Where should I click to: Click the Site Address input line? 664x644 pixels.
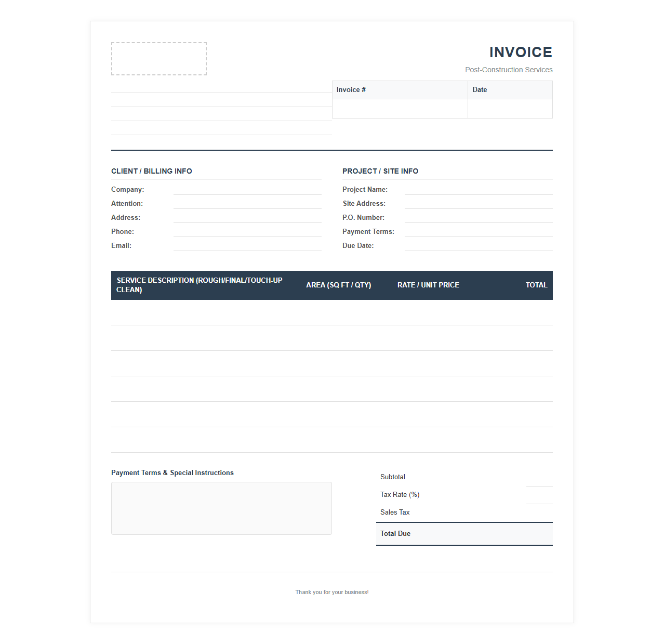479,203
